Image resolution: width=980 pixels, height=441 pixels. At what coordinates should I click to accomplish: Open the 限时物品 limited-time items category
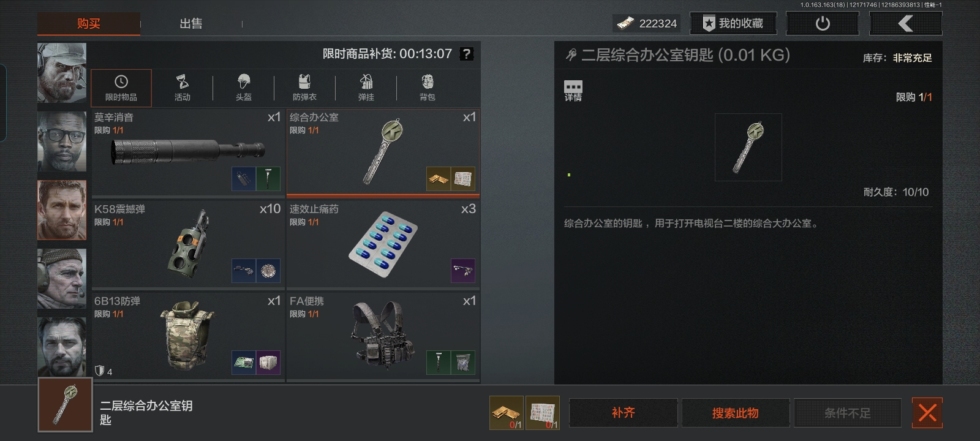[x=121, y=88]
